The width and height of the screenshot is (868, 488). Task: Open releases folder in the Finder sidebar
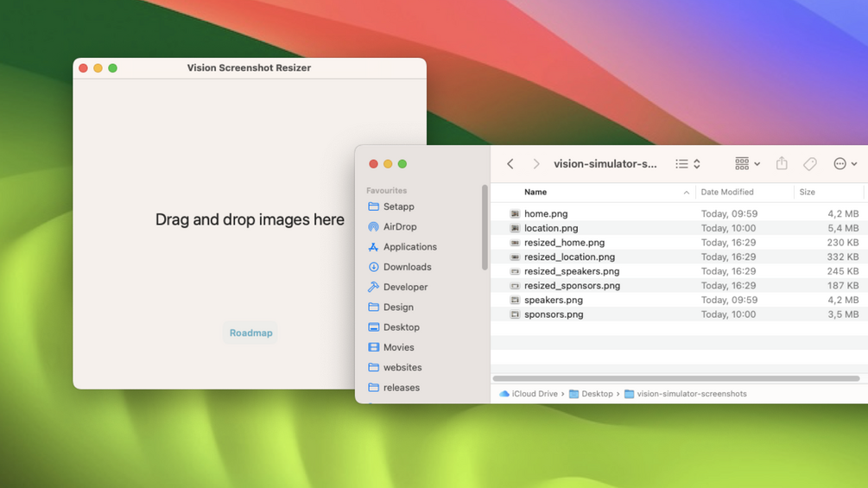pyautogui.click(x=394, y=387)
